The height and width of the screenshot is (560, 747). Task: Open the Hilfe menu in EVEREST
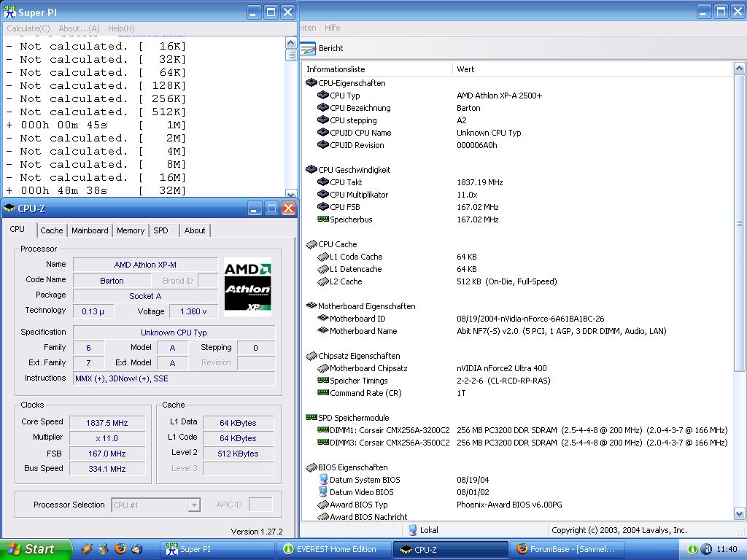coord(332,28)
